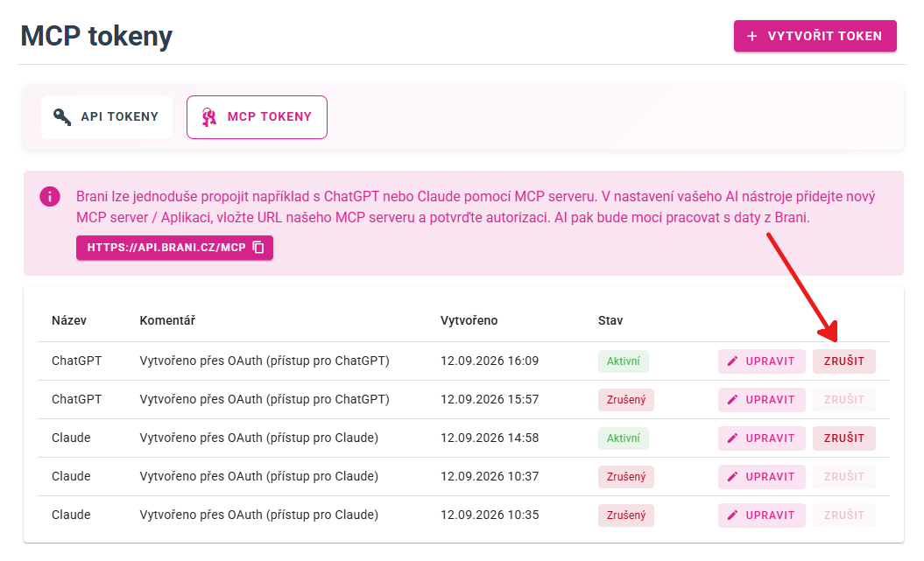Click the ChatGPT name in the 16:09 row
The height and width of the screenshot is (561, 924).
76,361
